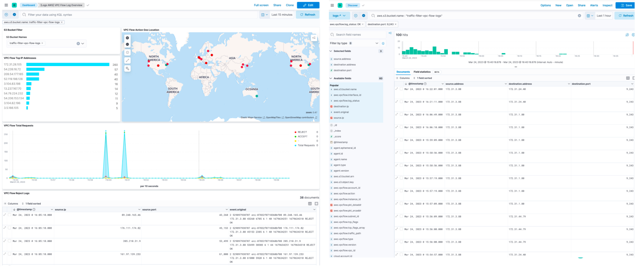This screenshot has width=644, height=273.
Task: Click New in the Discover top bar
Action: tap(558, 5)
